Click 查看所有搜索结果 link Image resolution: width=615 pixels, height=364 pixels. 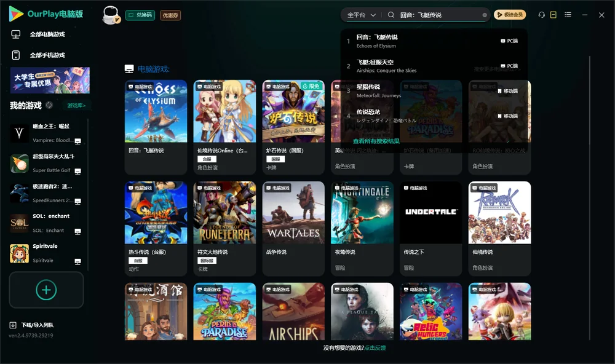coord(376,141)
